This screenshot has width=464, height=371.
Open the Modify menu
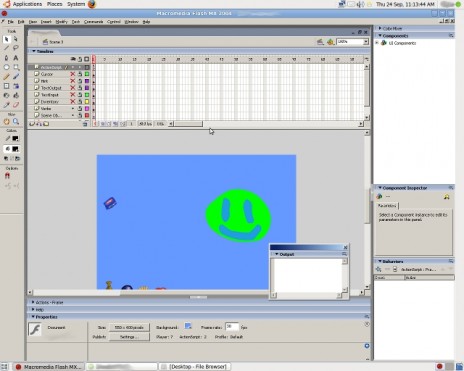click(61, 22)
